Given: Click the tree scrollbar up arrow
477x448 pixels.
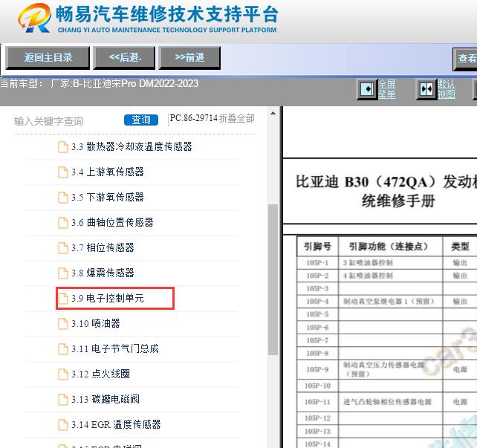Looking at the screenshot, I should pyautogui.click(x=273, y=114).
